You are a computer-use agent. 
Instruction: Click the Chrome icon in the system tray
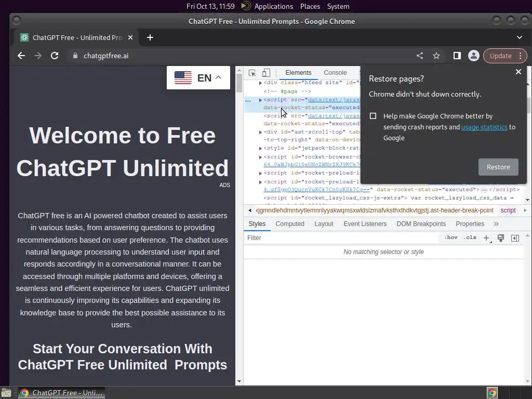click(492, 393)
